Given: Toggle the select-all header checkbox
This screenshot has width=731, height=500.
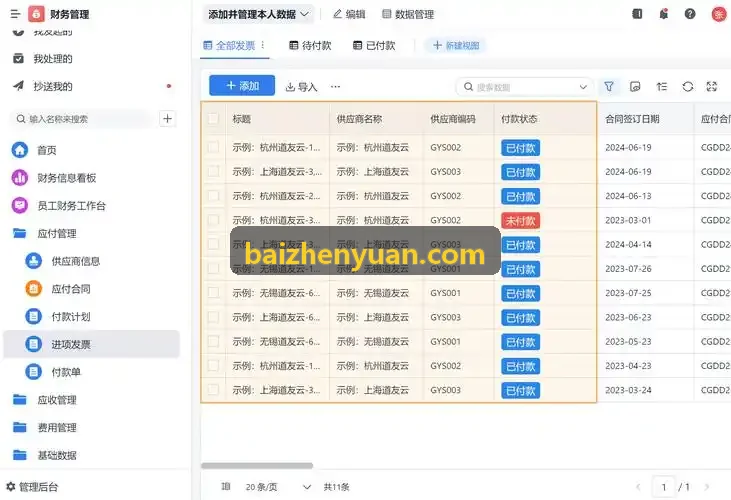Looking at the screenshot, I should pos(213,119).
